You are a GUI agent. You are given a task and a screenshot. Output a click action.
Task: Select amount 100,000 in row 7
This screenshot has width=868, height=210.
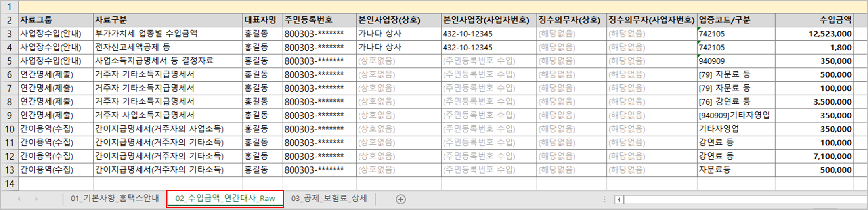(814, 88)
